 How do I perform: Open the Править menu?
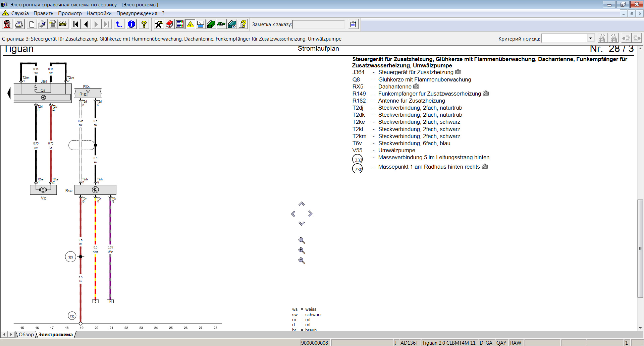coord(43,13)
